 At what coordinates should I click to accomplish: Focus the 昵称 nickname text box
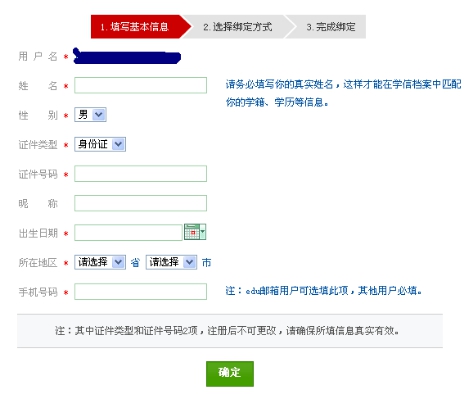click(140, 203)
